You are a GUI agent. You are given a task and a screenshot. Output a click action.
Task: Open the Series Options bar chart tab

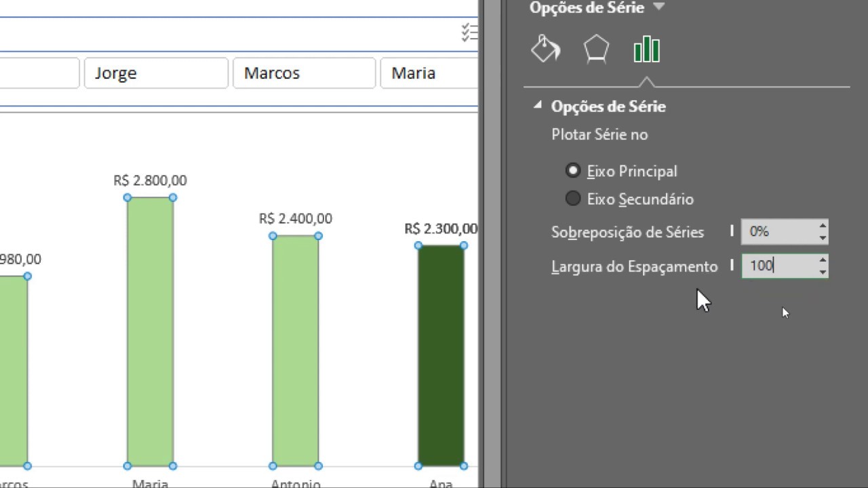(x=646, y=49)
